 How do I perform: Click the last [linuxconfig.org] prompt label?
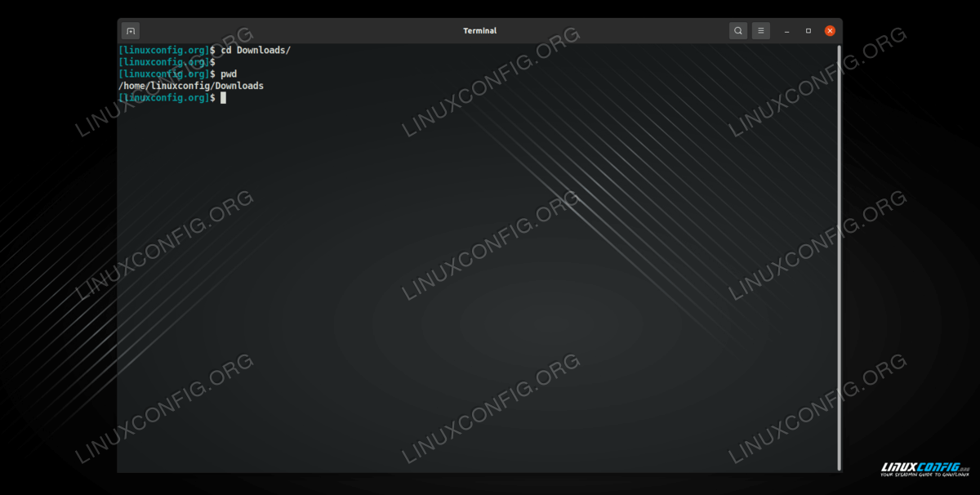(163, 98)
